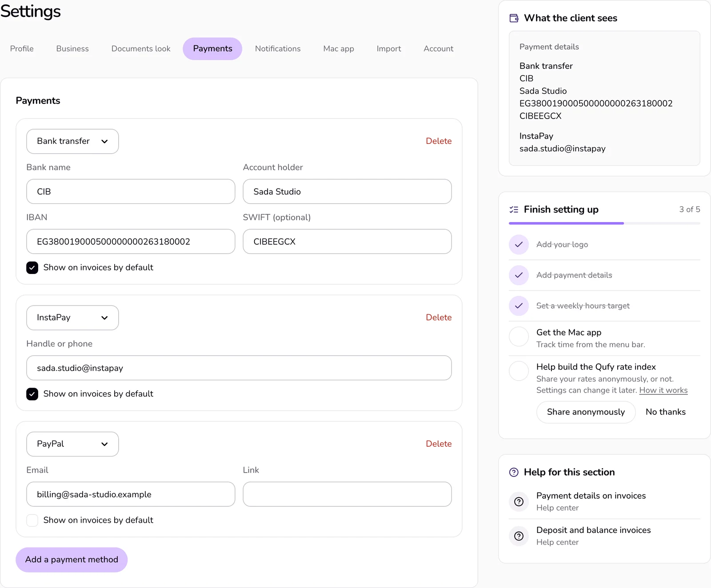Viewport: 711px width, 588px height.
Task: Open the How it works link
Action: click(663, 390)
